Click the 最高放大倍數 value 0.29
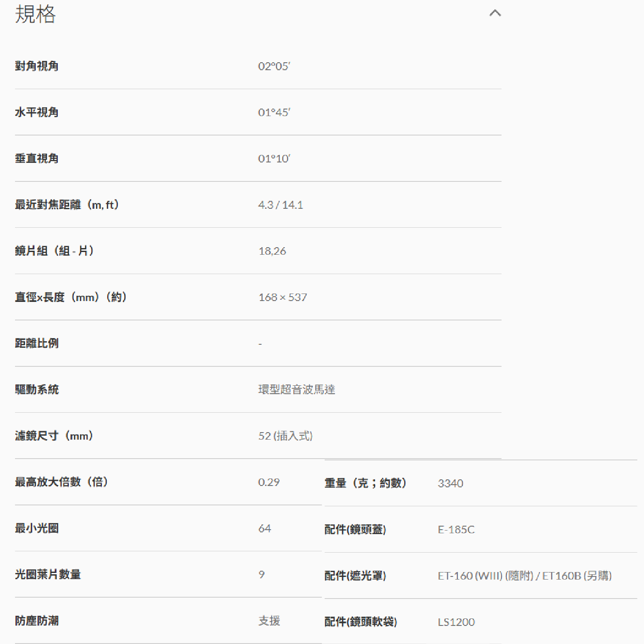The width and height of the screenshot is (644, 644). pyautogui.click(x=269, y=482)
